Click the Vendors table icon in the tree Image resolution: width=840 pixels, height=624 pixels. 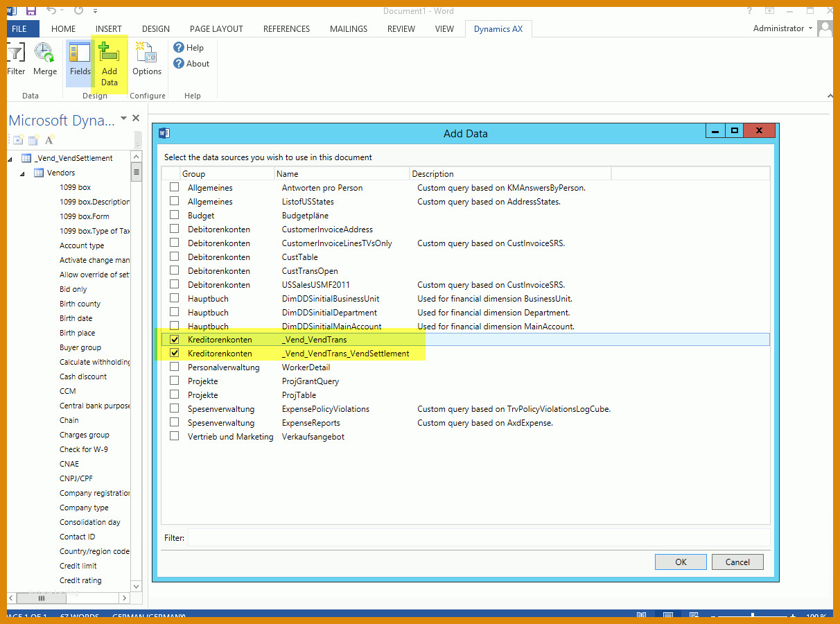point(40,173)
